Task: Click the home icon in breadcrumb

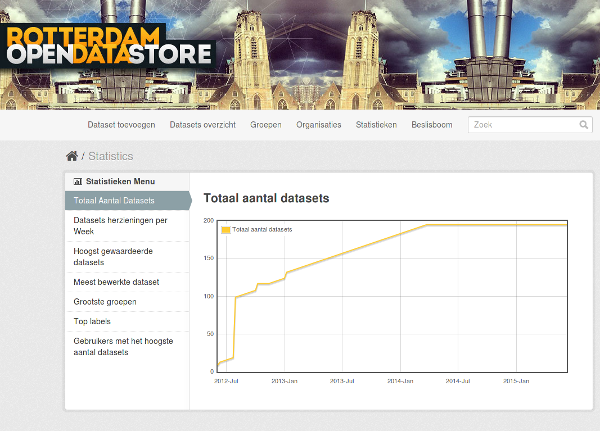Action: coord(72,156)
